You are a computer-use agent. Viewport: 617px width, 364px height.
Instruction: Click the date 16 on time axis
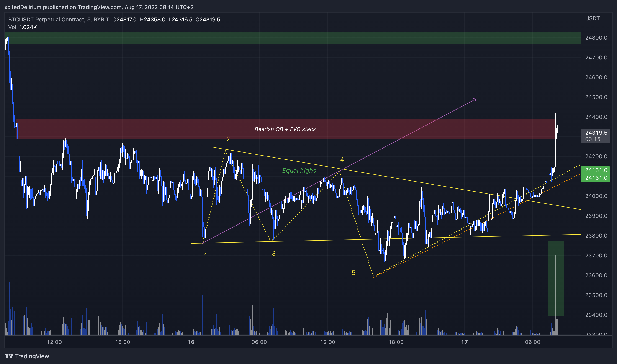(191, 342)
